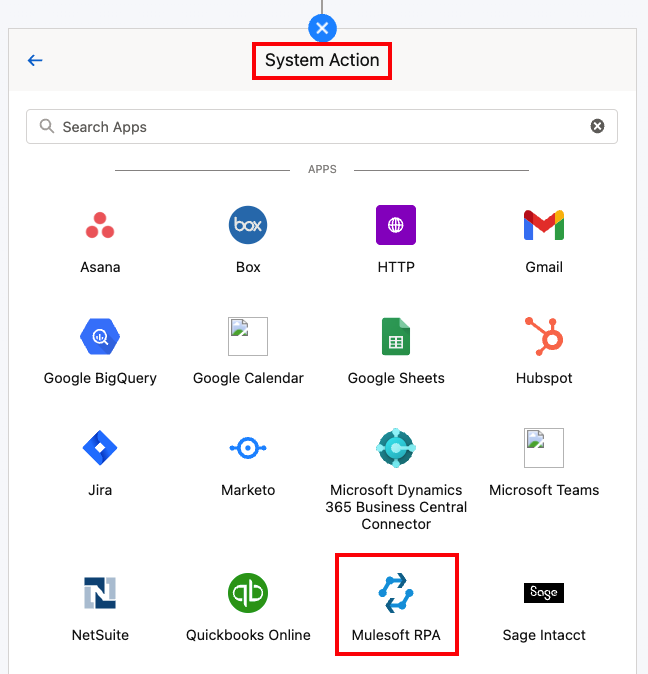Choose the Hubspot app icon
The height and width of the screenshot is (674, 648).
(x=544, y=337)
